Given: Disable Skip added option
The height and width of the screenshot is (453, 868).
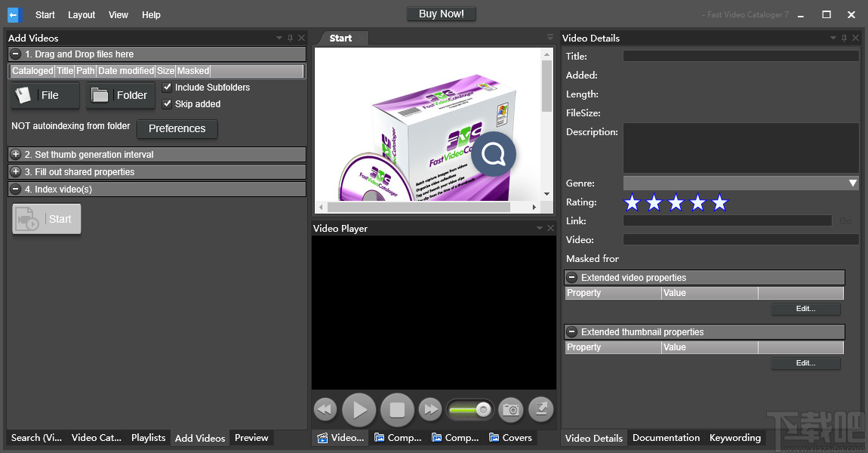Looking at the screenshot, I should pos(167,103).
